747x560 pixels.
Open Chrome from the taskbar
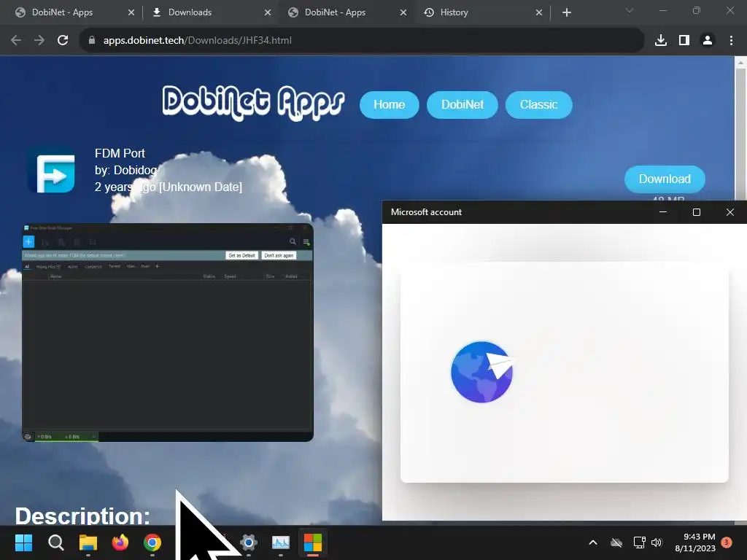pos(152,542)
